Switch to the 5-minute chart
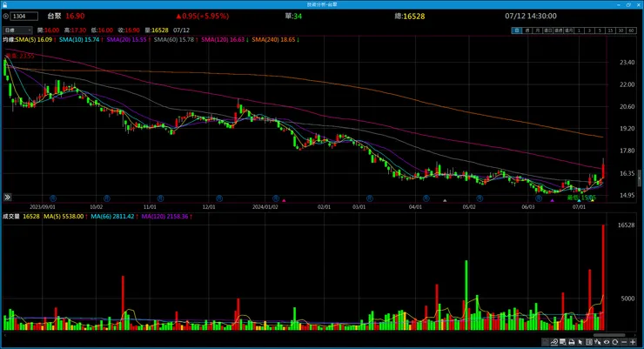This screenshot has height=349, width=644. pos(600,30)
